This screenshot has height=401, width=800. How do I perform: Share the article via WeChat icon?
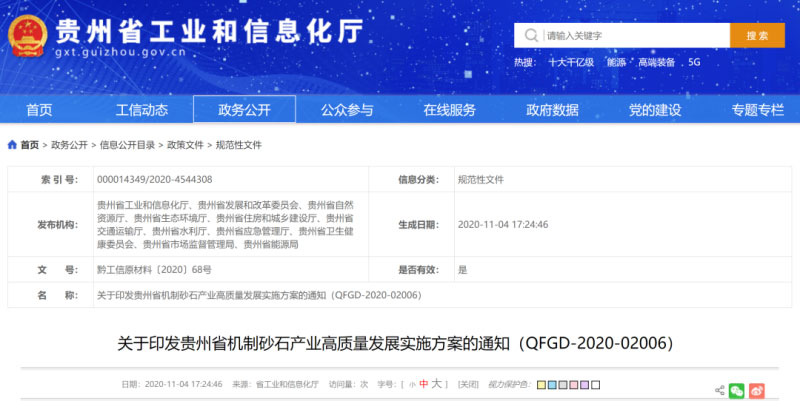point(737,389)
